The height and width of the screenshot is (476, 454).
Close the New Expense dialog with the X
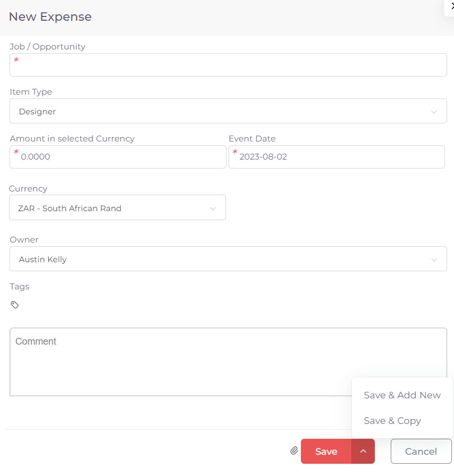(451, 6)
